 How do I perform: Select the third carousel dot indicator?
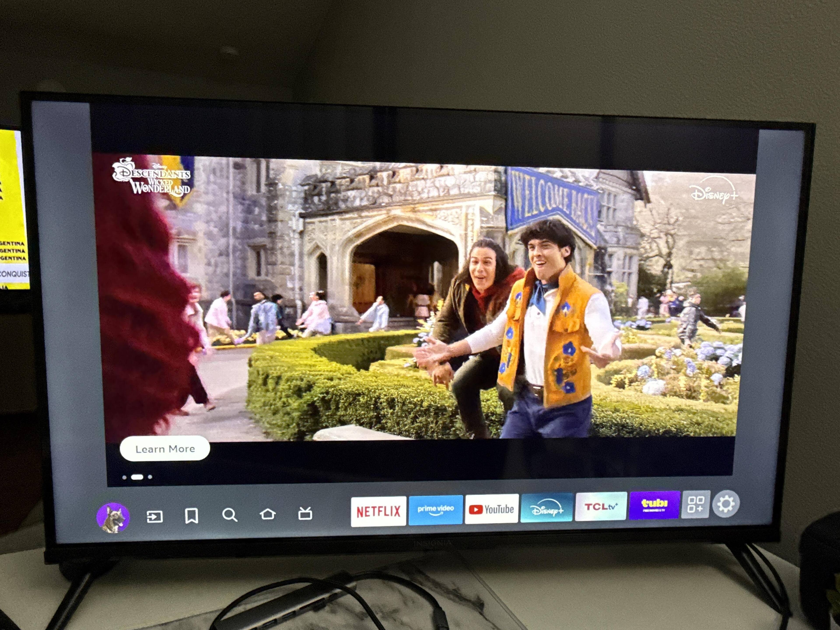pyautogui.click(x=150, y=477)
